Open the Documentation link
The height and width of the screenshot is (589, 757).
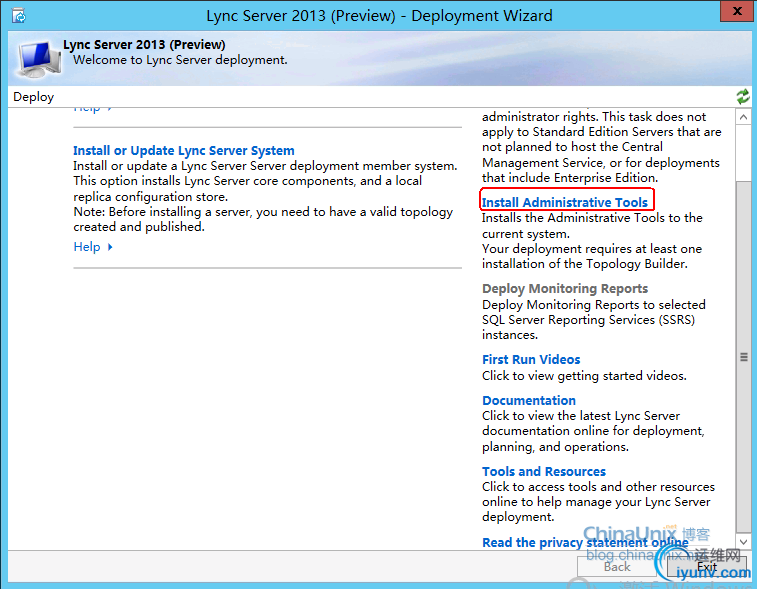tap(529, 400)
